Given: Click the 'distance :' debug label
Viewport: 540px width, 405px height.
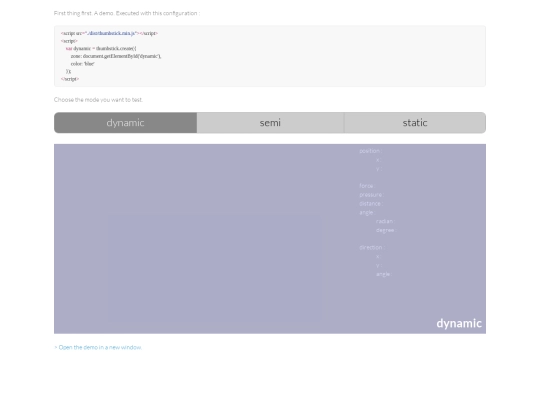Looking at the screenshot, I should coord(371,204).
